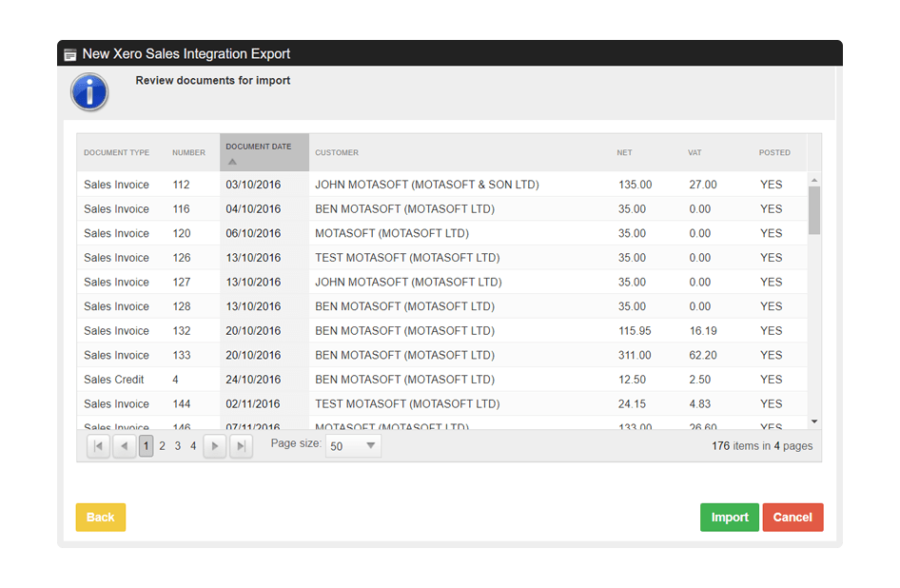Click the date 03/10/2016
The height and width of the screenshot is (588, 900).
coord(253,185)
